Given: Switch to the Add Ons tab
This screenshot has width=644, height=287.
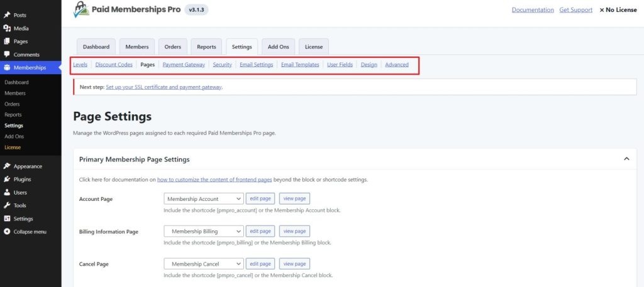Looking at the screenshot, I should pyautogui.click(x=279, y=46).
